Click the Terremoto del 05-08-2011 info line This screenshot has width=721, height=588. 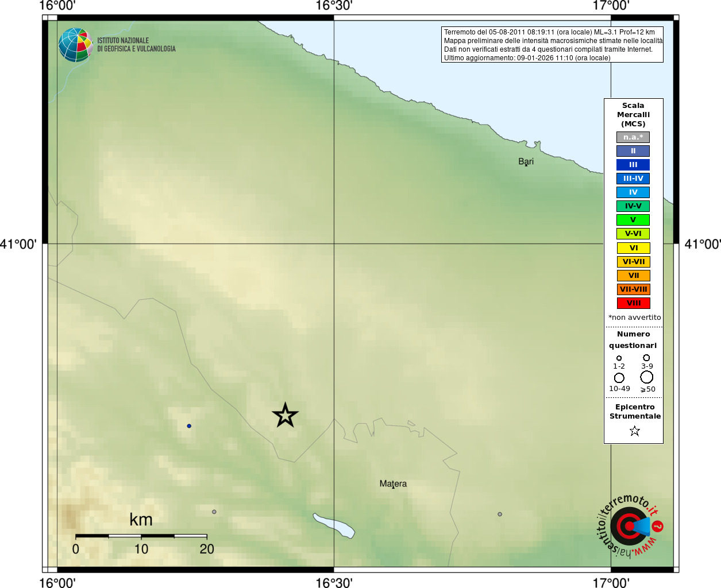[x=549, y=32]
